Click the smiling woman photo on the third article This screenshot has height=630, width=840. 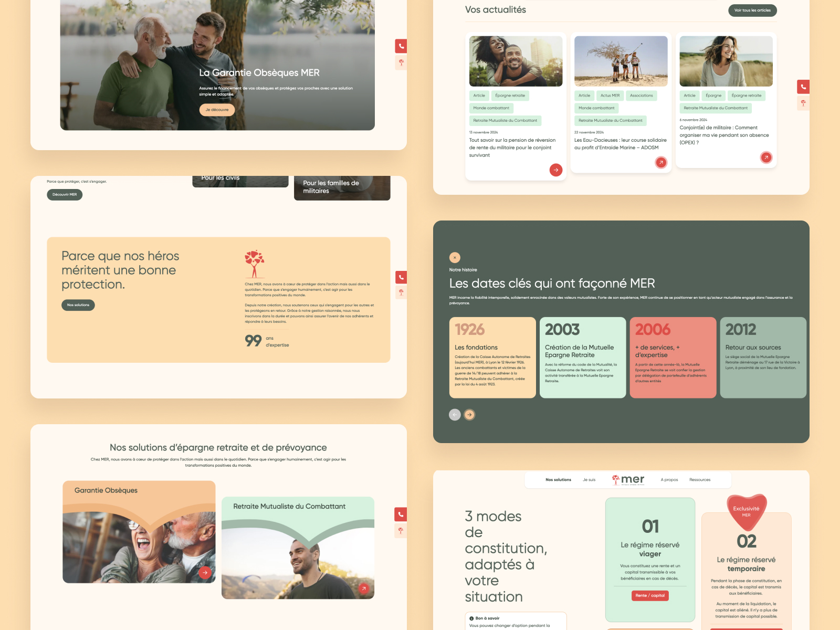coord(726,61)
